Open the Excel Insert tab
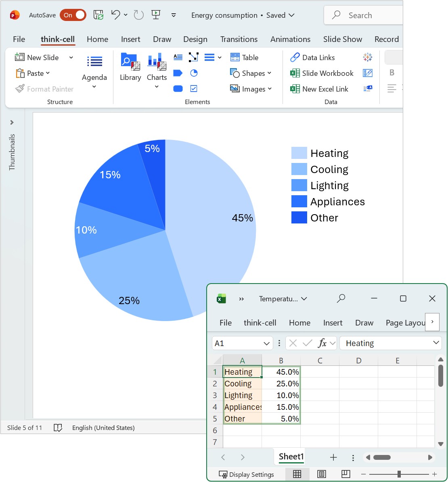 pos(333,323)
